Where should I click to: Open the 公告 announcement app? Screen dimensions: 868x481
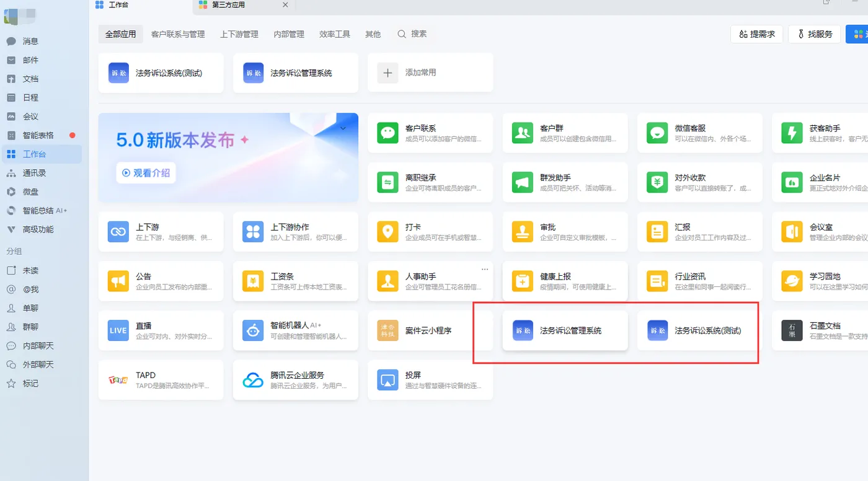click(x=161, y=281)
